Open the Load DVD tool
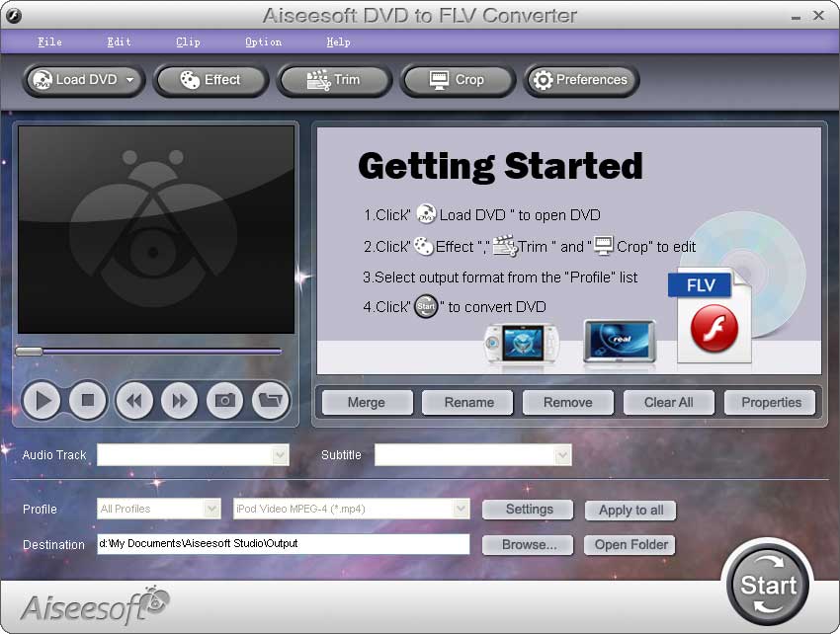Viewport: 840px width, 634px height. click(75, 81)
